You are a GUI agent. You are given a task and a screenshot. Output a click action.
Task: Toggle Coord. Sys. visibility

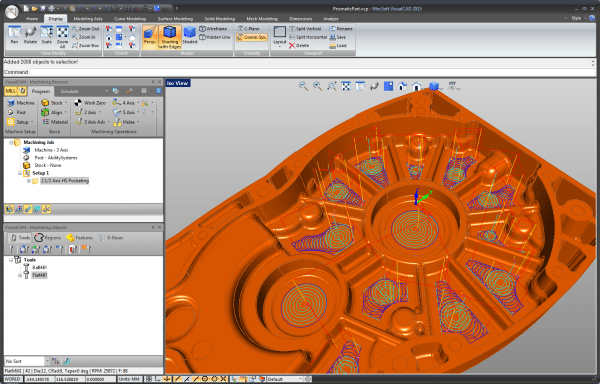click(251, 37)
